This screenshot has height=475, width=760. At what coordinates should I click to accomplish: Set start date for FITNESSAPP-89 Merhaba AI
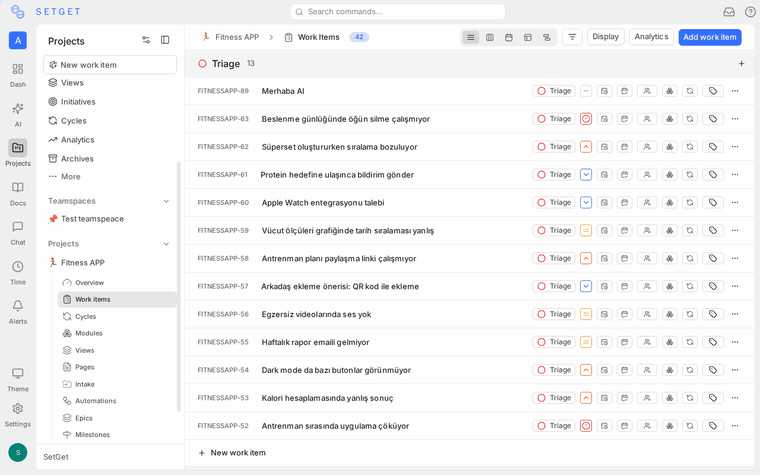604,91
